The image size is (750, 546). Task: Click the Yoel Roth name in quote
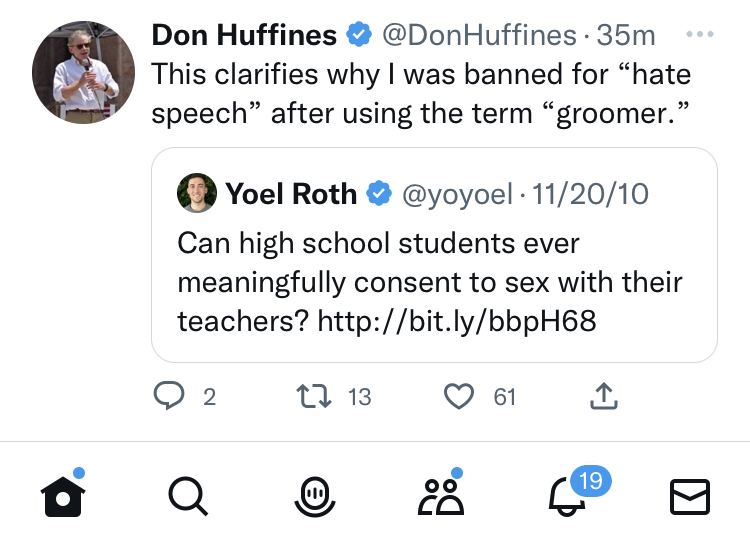(x=291, y=193)
